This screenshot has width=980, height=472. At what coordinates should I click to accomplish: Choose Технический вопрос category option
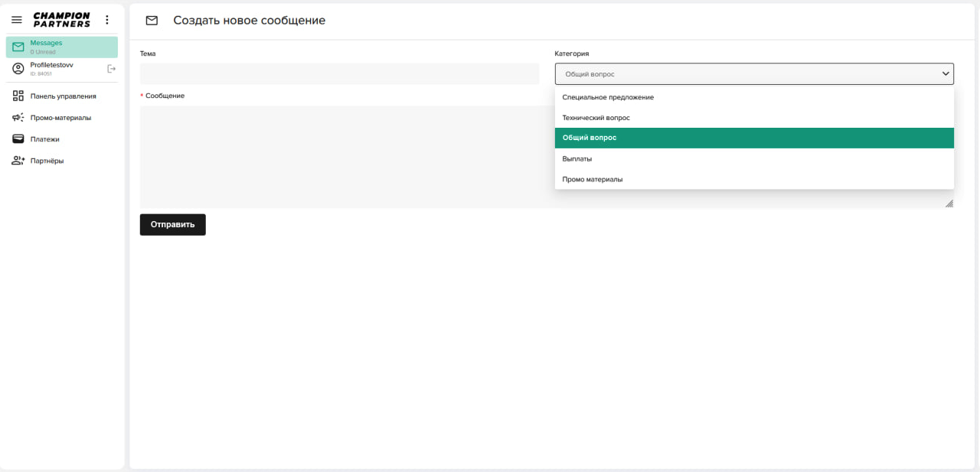tap(596, 118)
